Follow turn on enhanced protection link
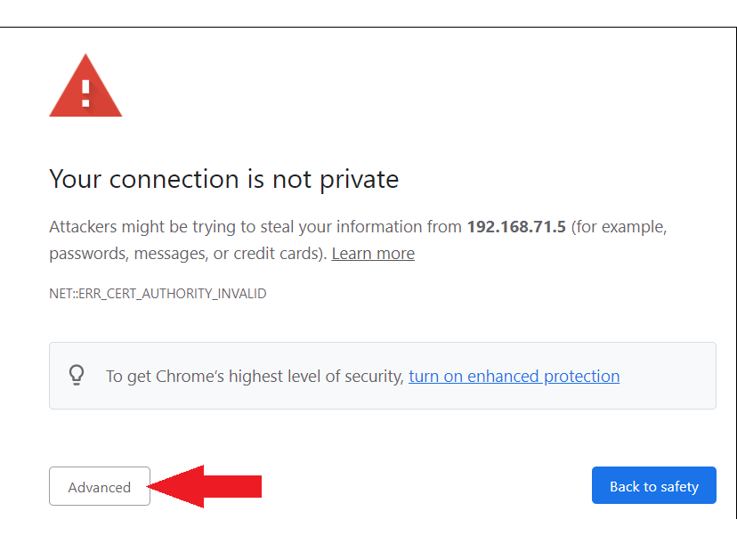737x560 pixels. click(514, 377)
